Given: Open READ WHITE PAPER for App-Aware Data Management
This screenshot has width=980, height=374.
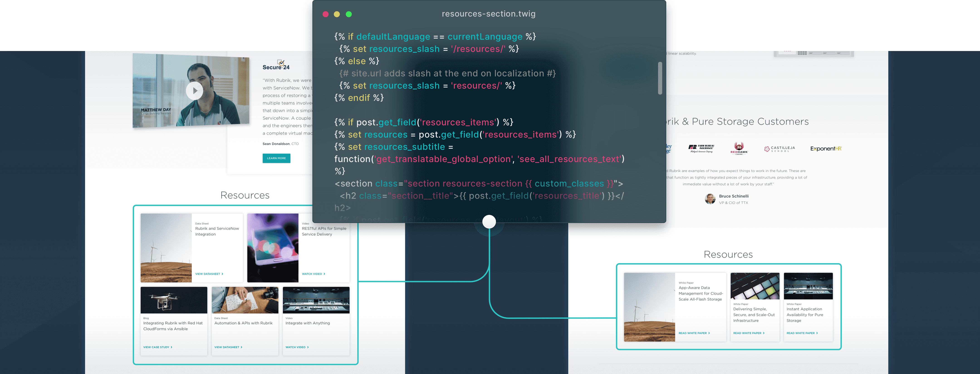Looking at the screenshot, I should pos(693,333).
